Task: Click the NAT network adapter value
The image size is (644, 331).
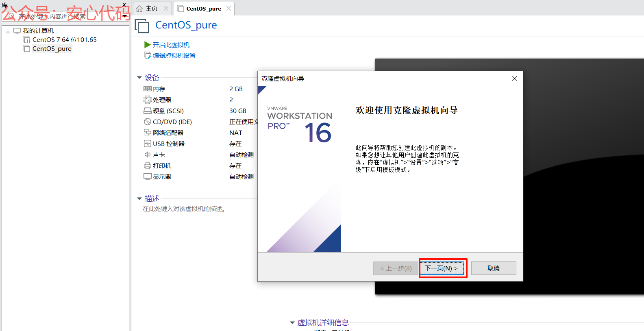Action: tap(236, 133)
